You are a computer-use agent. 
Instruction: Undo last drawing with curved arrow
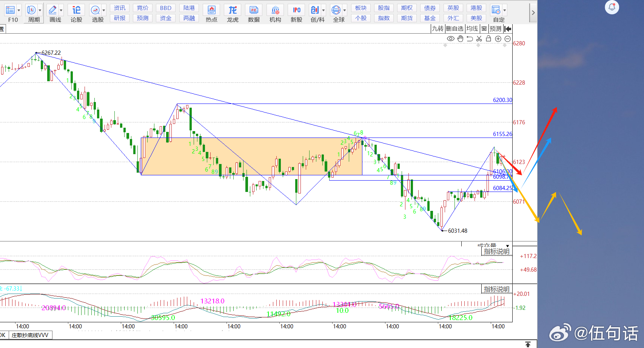coord(470,39)
